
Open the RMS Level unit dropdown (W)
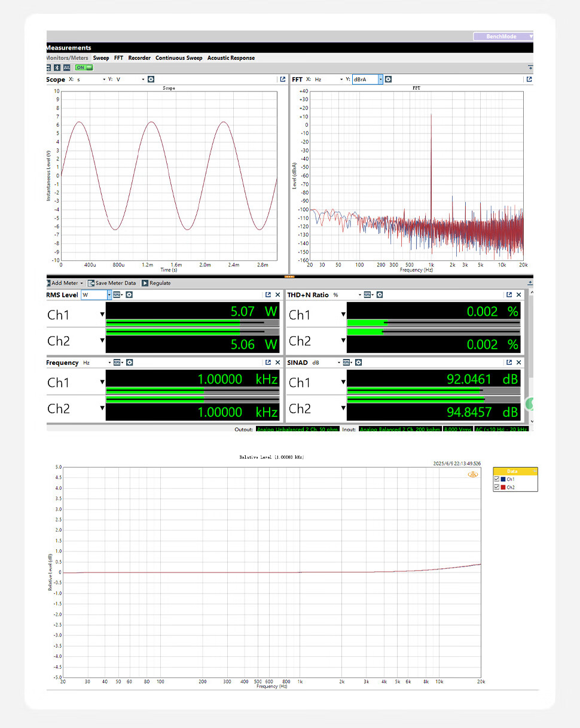pos(109,295)
